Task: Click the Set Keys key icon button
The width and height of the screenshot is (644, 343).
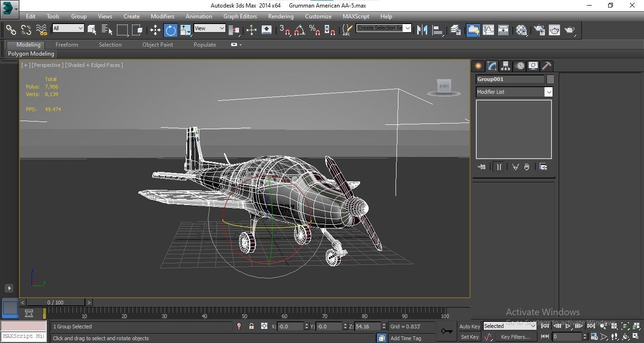Action: pos(446,331)
